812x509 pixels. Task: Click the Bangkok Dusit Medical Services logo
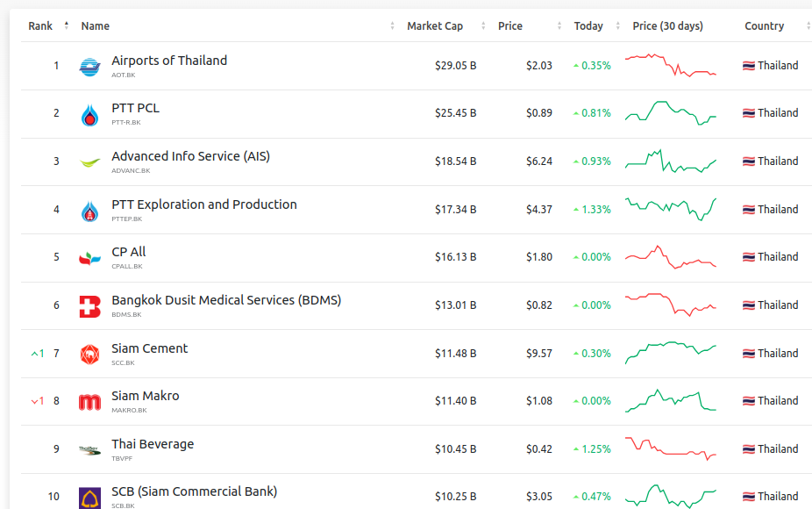click(89, 306)
